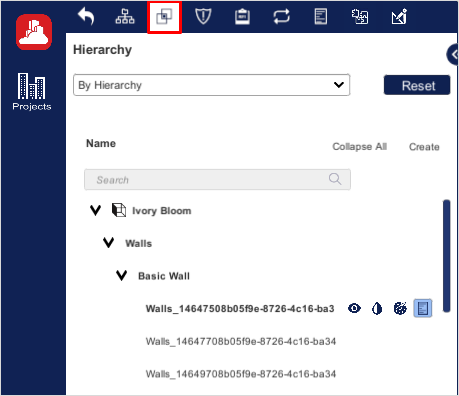Click the search magnifier icon
Screen dimensions: 459x396
[335, 179]
